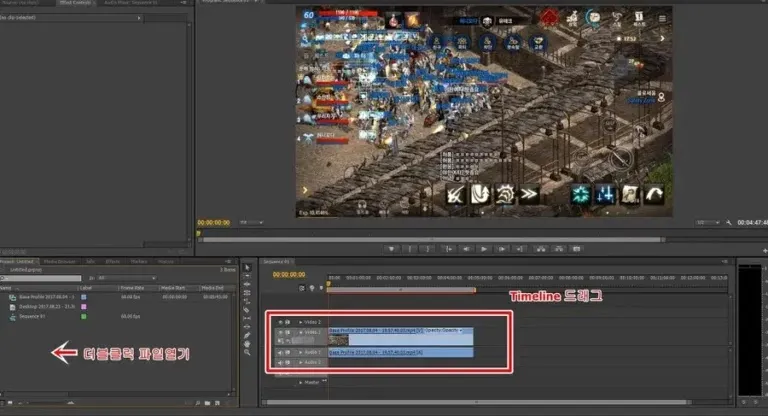Switch to the Markers tab
The image size is (768, 416).
pyautogui.click(x=139, y=262)
